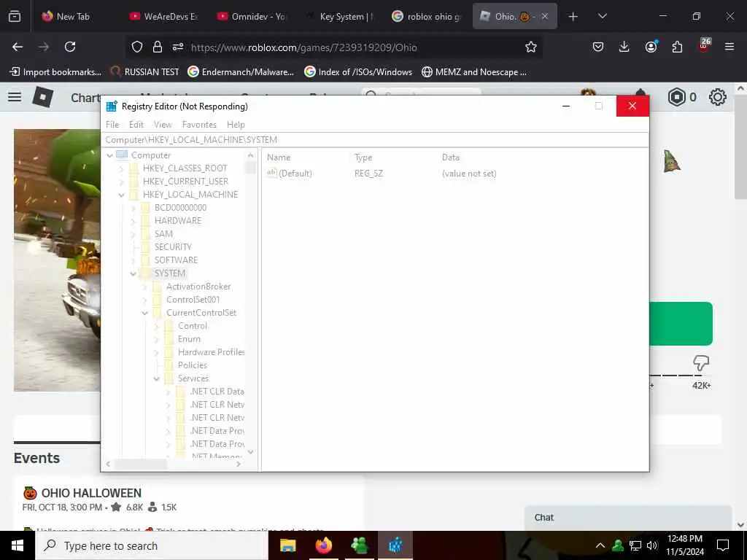Image resolution: width=747 pixels, height=560 pixels.
Task: Open the Roblox settings gear icon
Action: 718,97
